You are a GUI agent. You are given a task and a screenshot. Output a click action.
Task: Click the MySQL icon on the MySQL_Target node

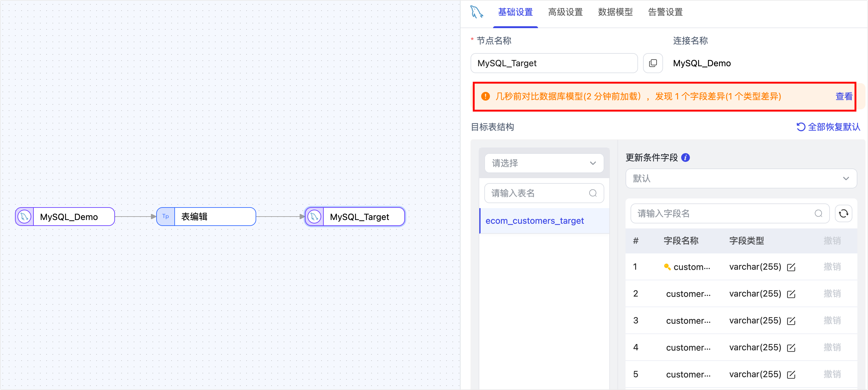click(x=314, y=216)
